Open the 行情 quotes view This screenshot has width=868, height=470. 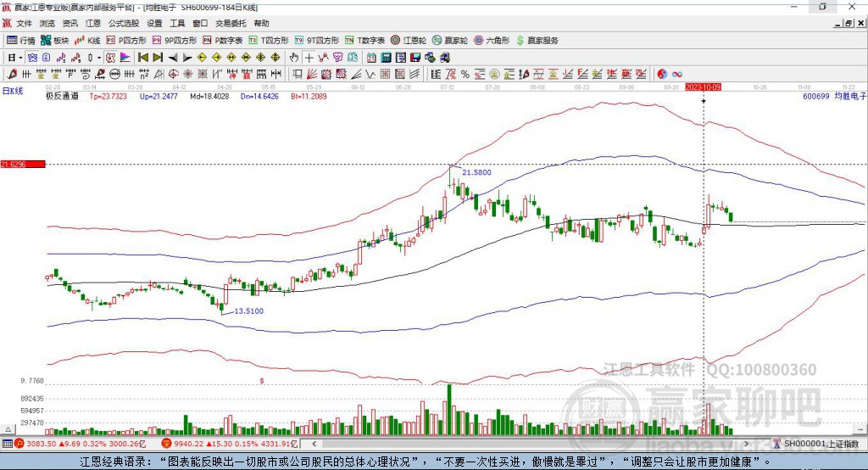pos(20,41)
